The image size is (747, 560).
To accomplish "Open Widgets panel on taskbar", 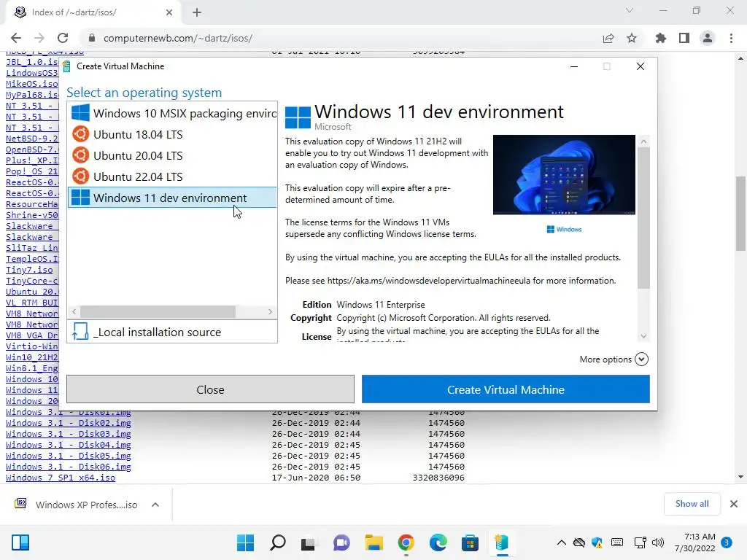I will pos(20,542).
